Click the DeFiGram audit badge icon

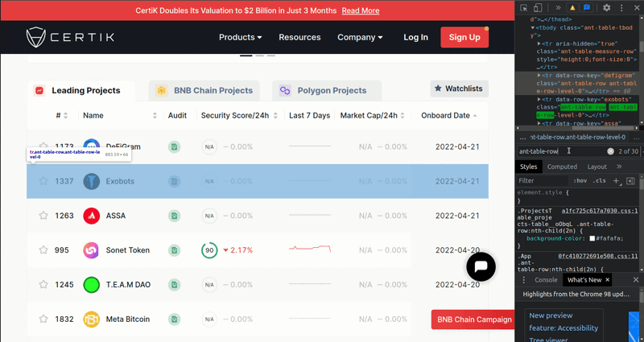[174, 146]
